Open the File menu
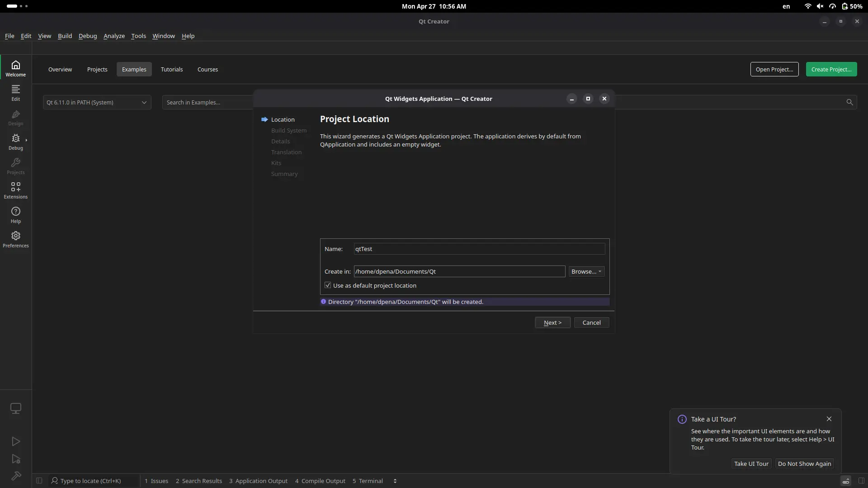The image size is (868, 488). pos(9,36)
